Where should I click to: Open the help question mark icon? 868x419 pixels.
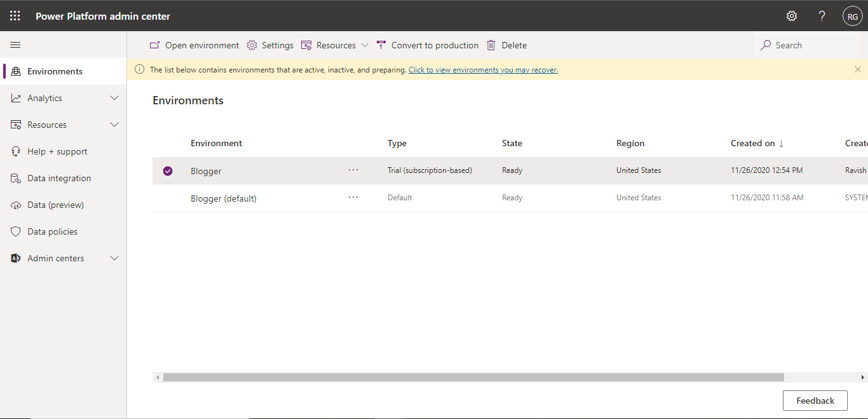tap(822, 16)
